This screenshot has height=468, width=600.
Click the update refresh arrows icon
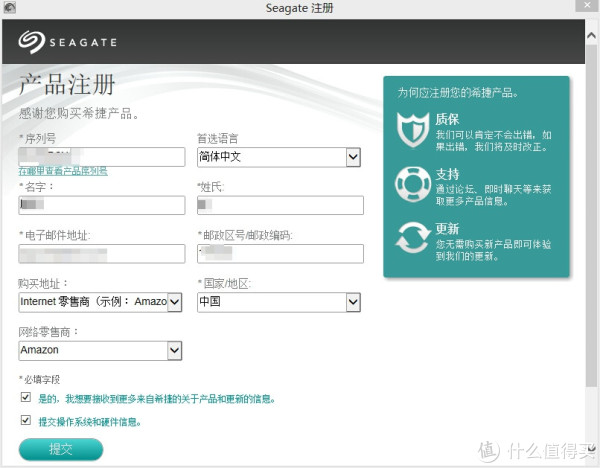(x=413, y=239)
